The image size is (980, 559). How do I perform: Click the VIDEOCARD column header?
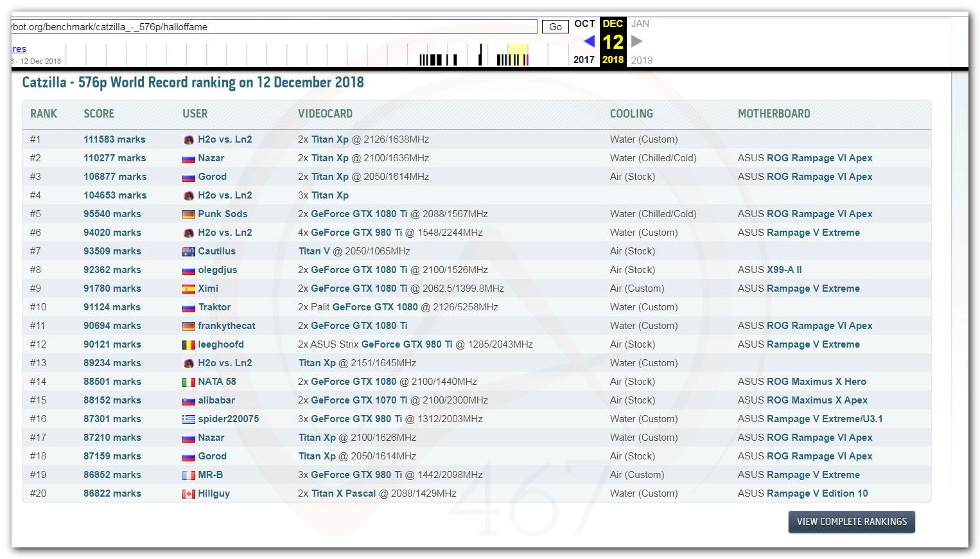click(x=325, y=114)
